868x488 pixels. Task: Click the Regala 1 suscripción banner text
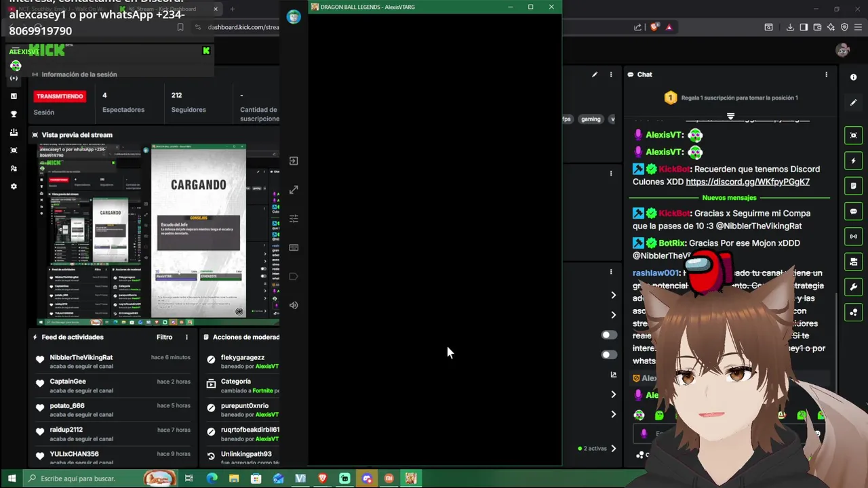click(x=739, y=98)
